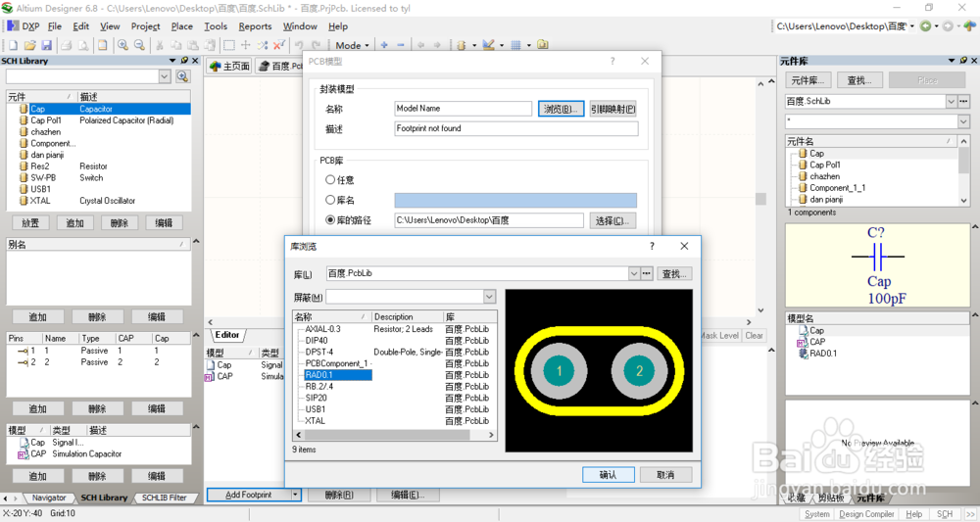This screenshot has height=522, width=980.
Task: Click the drawing tools pencil icon
Action: coord(489,45)
